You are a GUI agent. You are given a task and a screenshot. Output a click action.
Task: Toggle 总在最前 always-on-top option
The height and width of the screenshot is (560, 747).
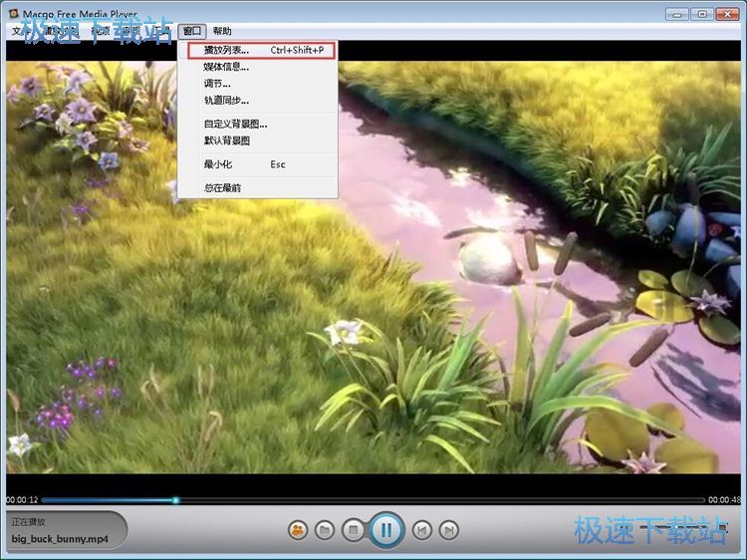click(258, 187)
